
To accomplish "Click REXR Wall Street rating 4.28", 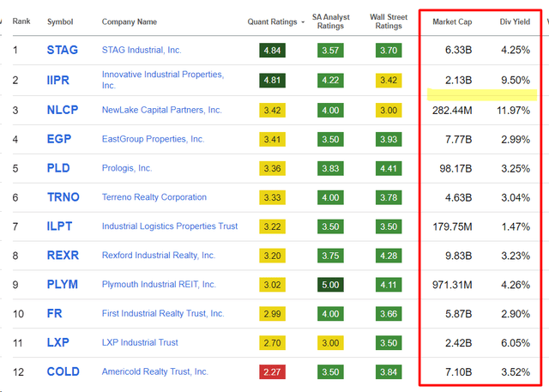I will click(x=389, y=256).
